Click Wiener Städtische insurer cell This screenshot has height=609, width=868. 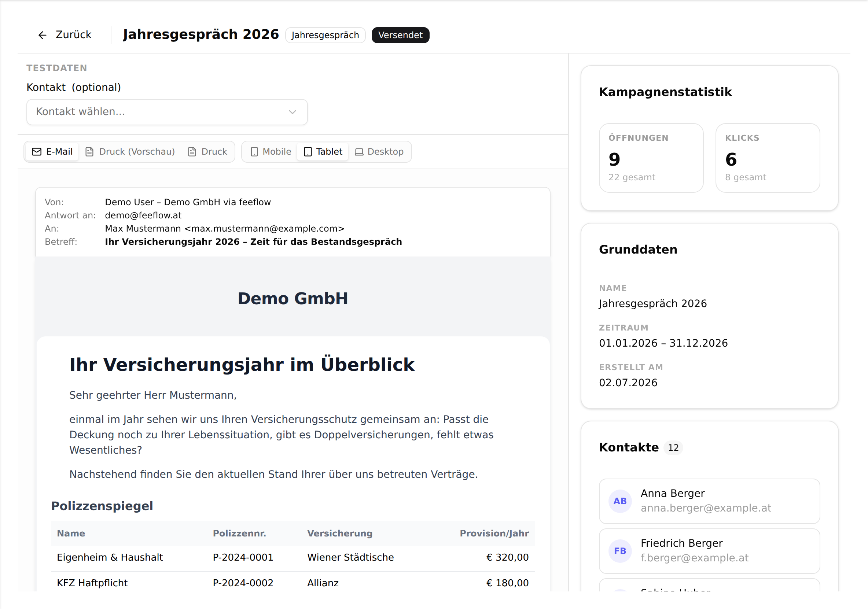point(350,558)
